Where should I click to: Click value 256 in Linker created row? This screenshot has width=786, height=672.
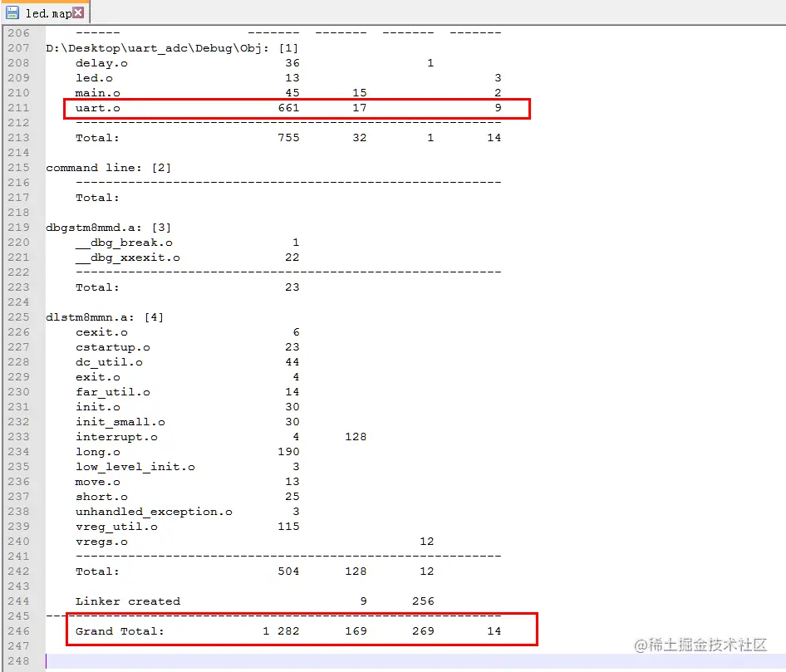(423, 601)
